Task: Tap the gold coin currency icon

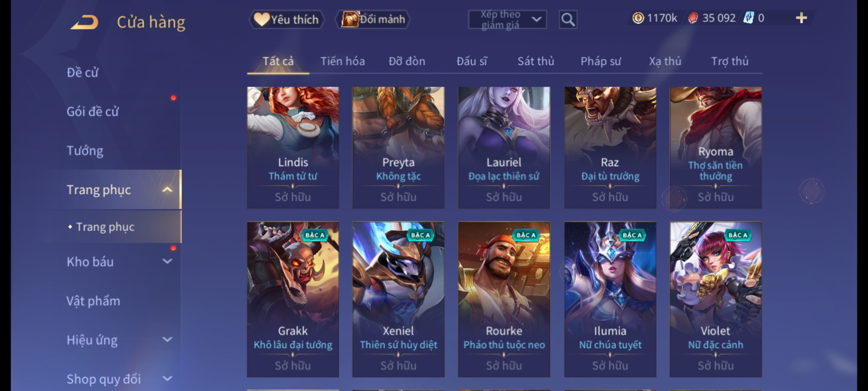Action: point(638,18)
